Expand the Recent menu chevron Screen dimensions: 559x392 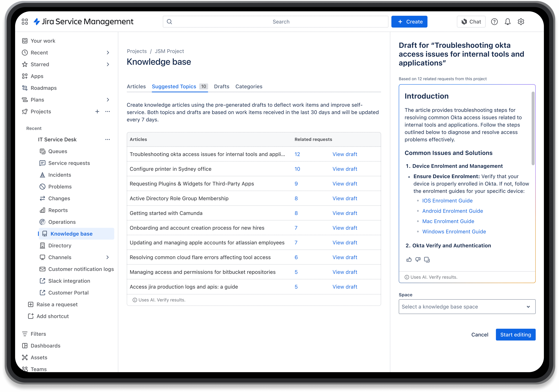coord(108,53)
